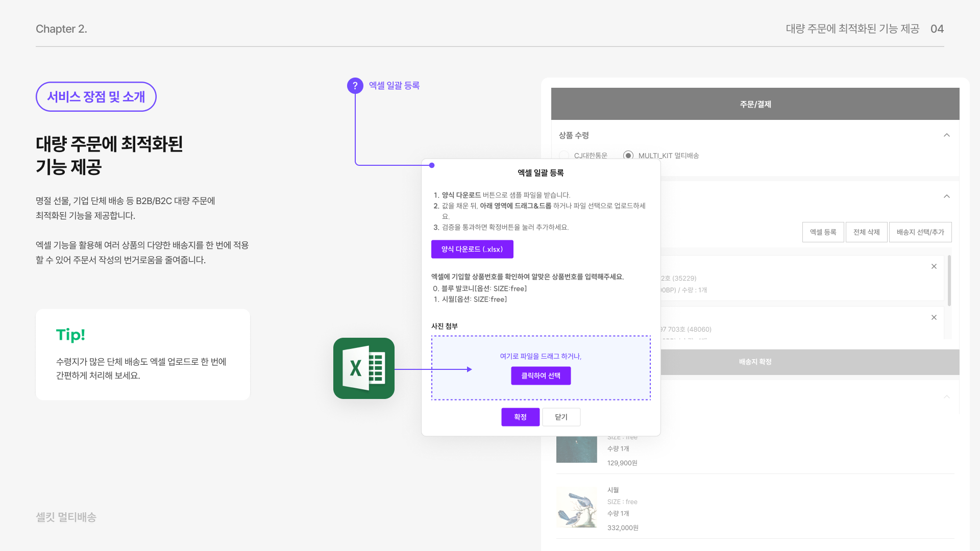This screenshot has width=980, height=551.
Task: Collapse the delivery address section chevron
Action: [x=946, y=196]
